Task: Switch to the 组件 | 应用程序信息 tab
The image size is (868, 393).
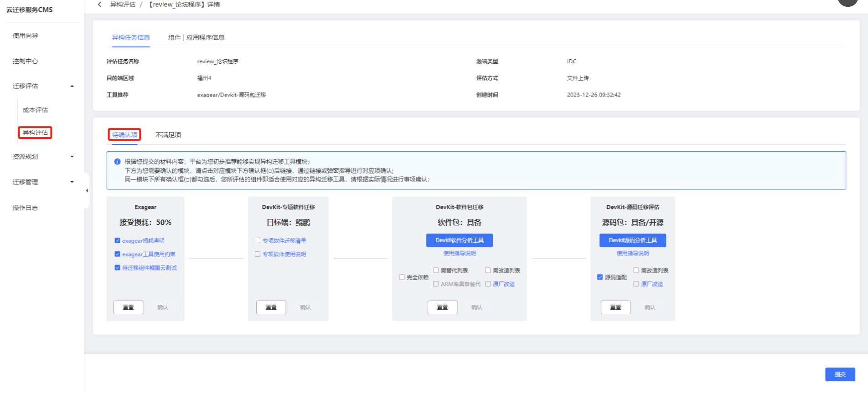Action: tap(196, 37)
